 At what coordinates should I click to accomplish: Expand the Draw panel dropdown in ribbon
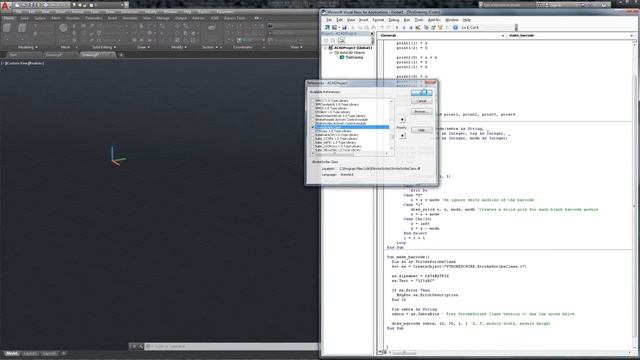point(143,47)
